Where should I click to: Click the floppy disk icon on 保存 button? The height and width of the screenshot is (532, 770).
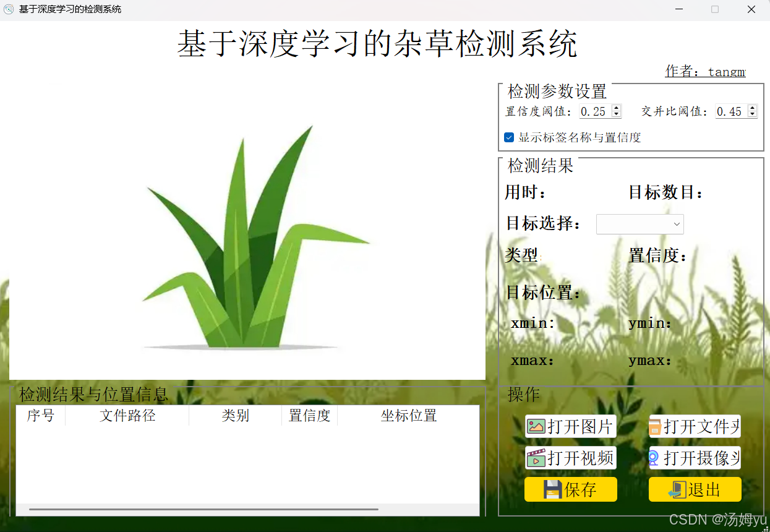click(x=552, y=489)
